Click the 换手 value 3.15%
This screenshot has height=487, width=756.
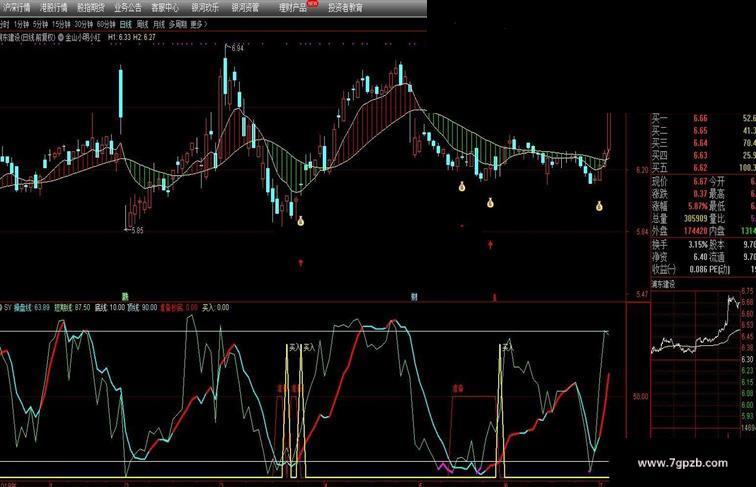[x=698, y=245]
